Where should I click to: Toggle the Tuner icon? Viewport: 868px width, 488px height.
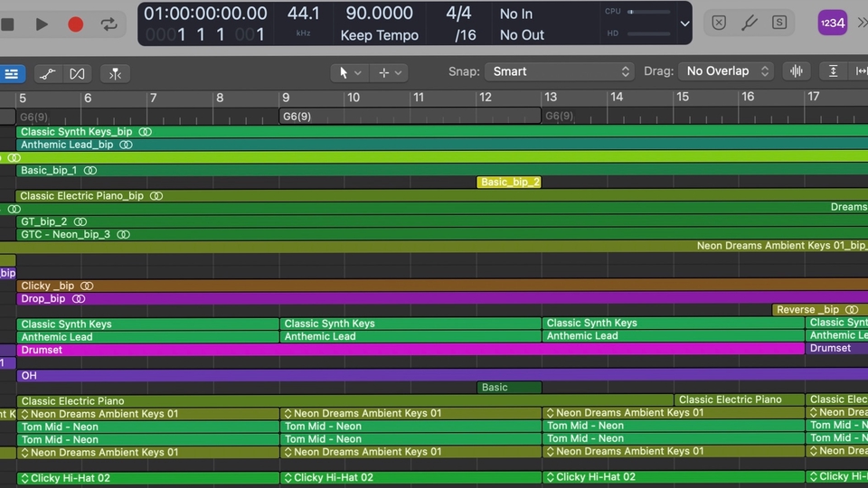click(x=749, y=23)
